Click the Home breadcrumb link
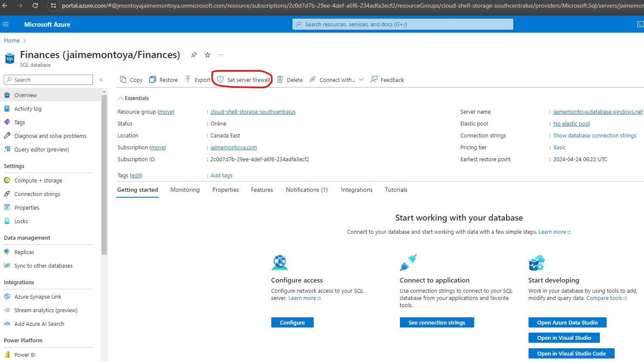The width and height of the screenshot is (644, 361). pos(12,40)
